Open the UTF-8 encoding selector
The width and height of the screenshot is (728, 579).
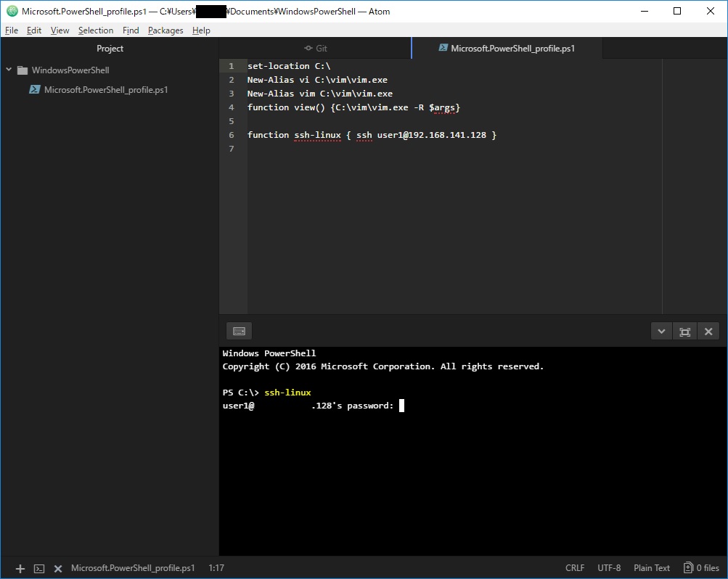click(x=609, y=568)
